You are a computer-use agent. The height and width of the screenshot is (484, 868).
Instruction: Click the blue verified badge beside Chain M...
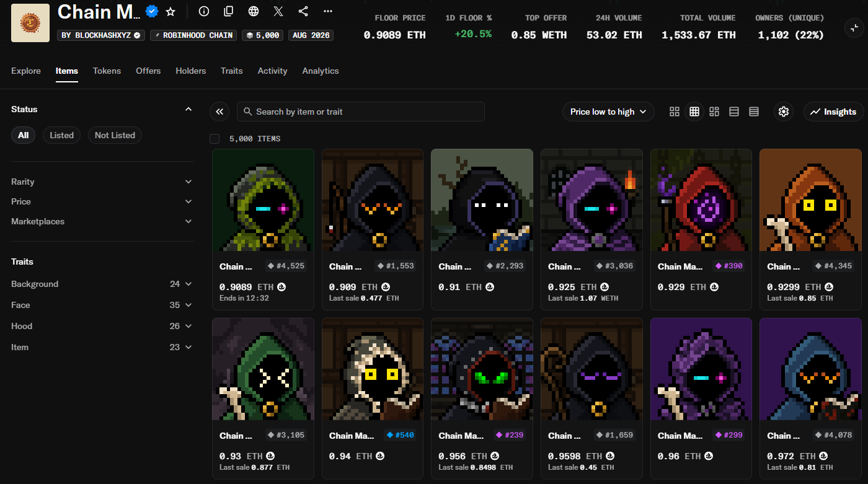click(x=151, y=11)
